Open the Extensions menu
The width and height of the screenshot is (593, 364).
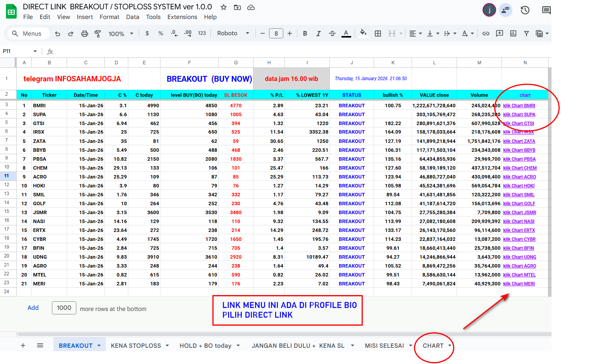pos(182,17)
